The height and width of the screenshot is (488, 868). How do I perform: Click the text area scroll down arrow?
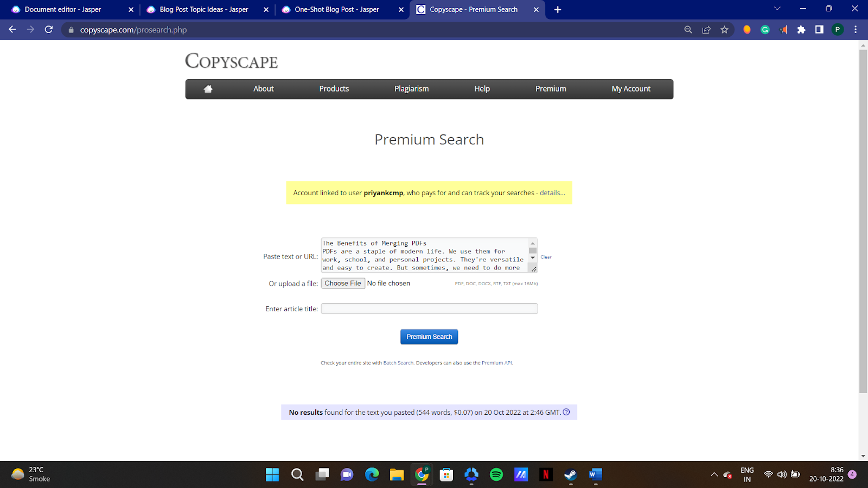pyautogui.click(x=533, y=258)
